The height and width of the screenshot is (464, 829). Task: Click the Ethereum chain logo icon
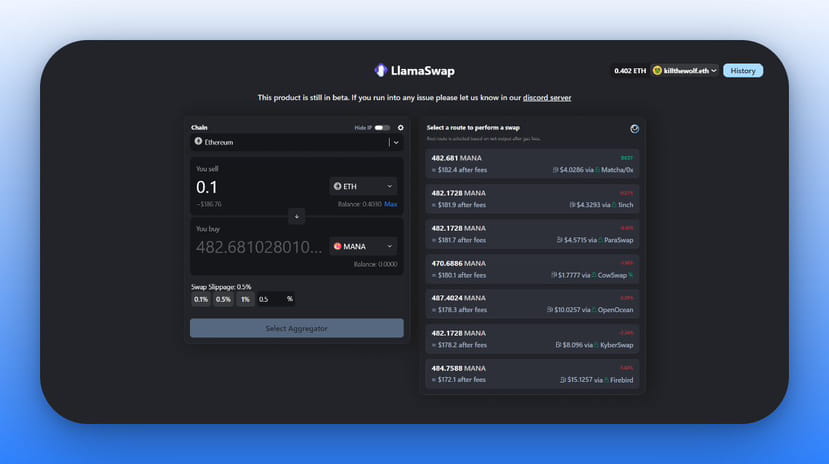click(x=198, y=142)
